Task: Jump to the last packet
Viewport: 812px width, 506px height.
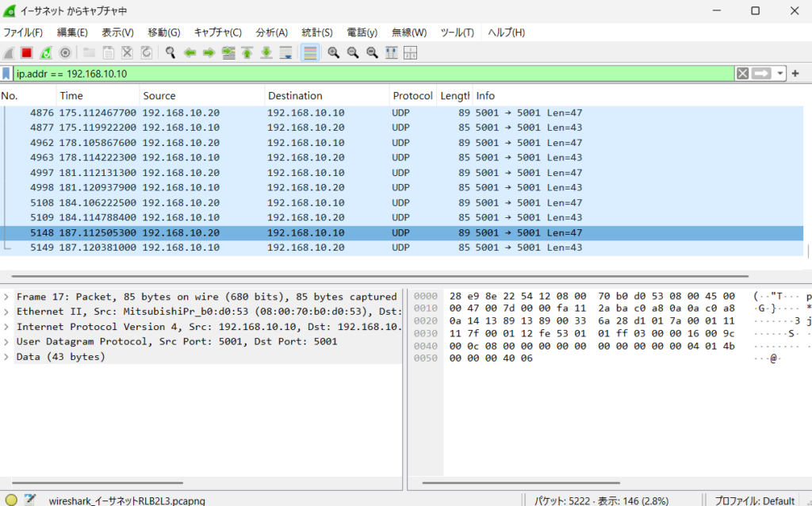Action: point(266,53)
